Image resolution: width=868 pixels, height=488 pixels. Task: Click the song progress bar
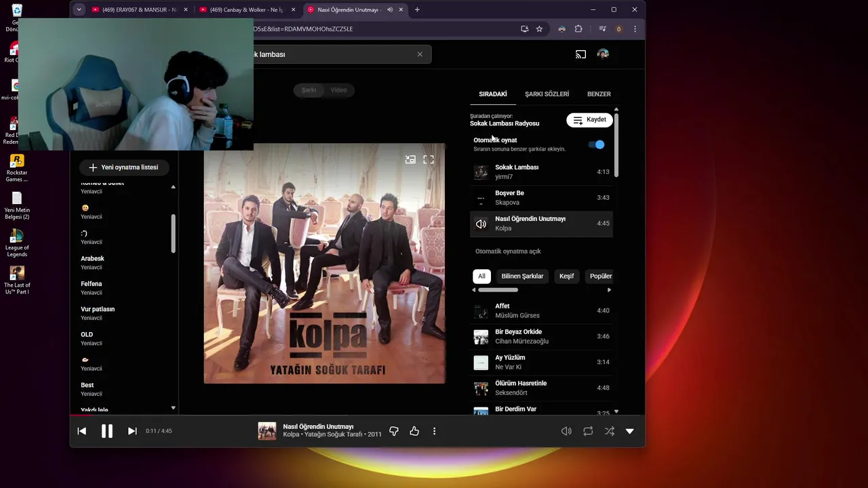[357, 415]
